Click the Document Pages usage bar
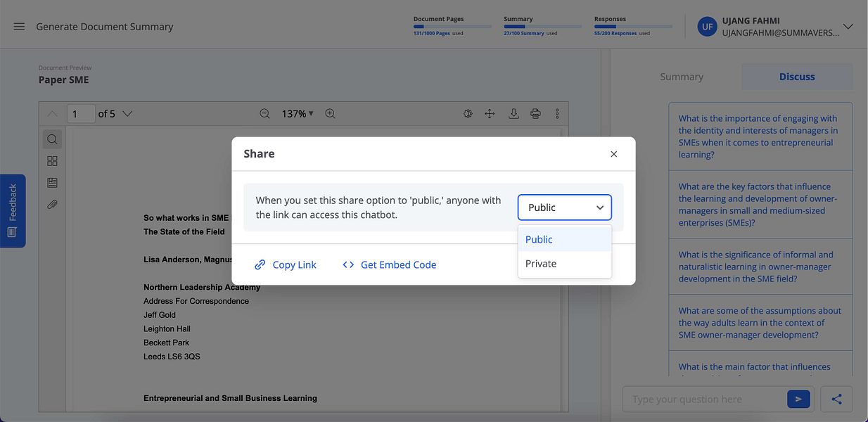 (452, 27)
